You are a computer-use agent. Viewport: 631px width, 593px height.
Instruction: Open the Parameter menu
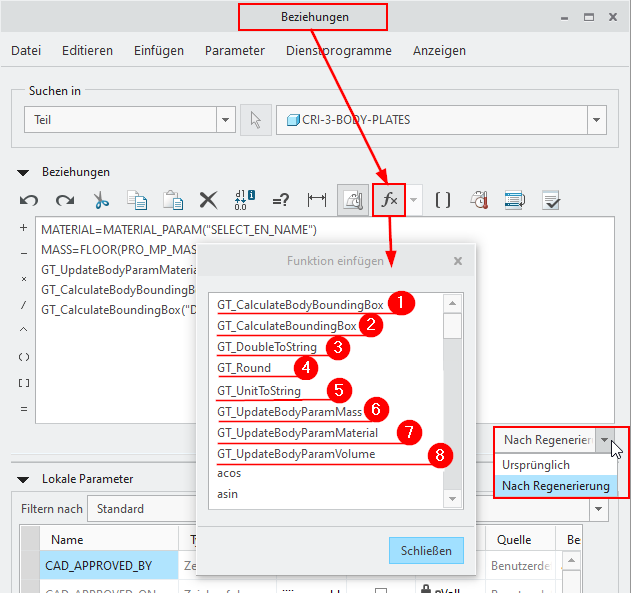pyautogui.click(x=235, y=51)
